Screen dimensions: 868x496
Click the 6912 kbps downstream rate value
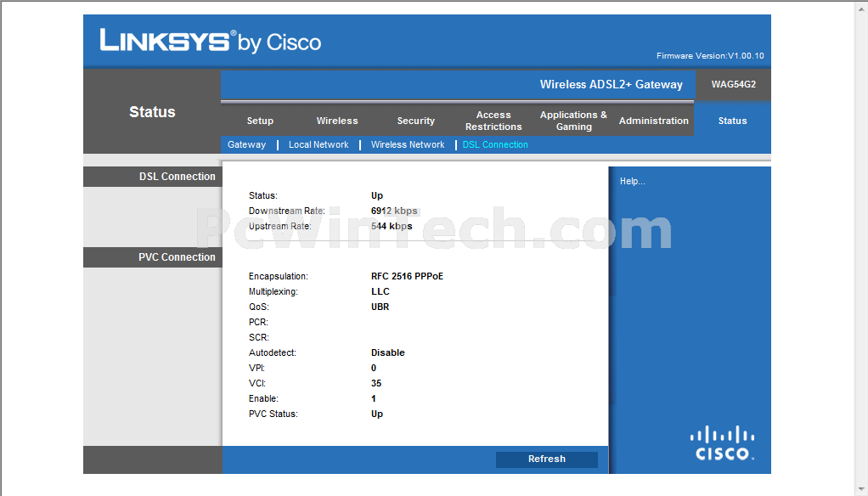click(394, 211)
